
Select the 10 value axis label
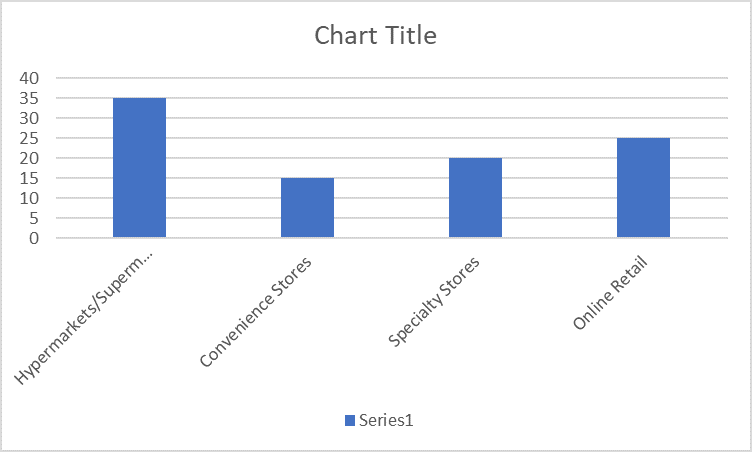click(29, 198)
